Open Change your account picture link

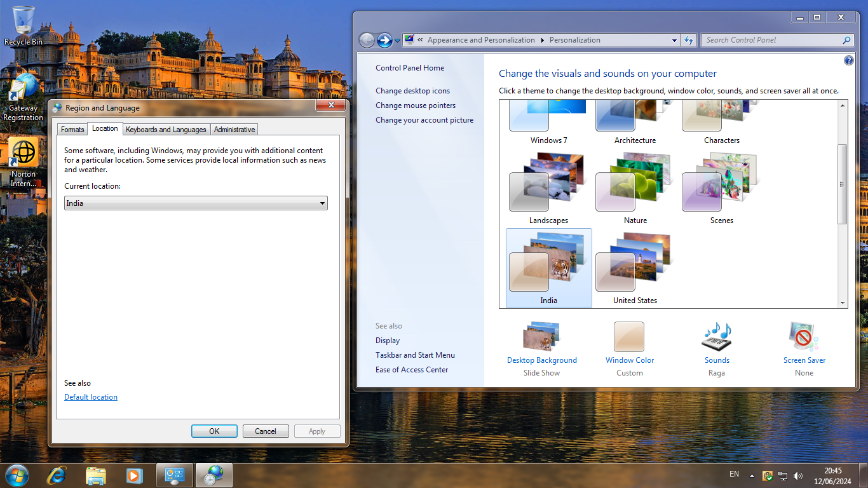click(x=424, y=120)
